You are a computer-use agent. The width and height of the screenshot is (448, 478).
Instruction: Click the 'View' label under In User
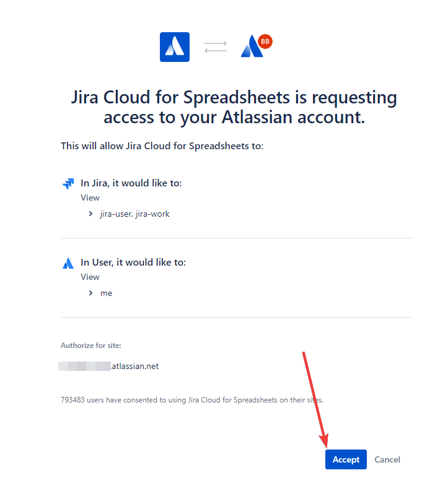point(90,277)
